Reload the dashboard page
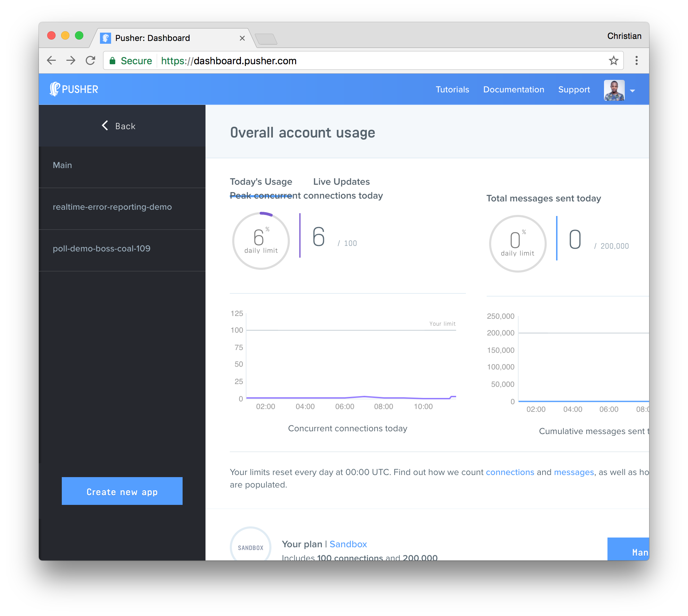 point(91,61)
